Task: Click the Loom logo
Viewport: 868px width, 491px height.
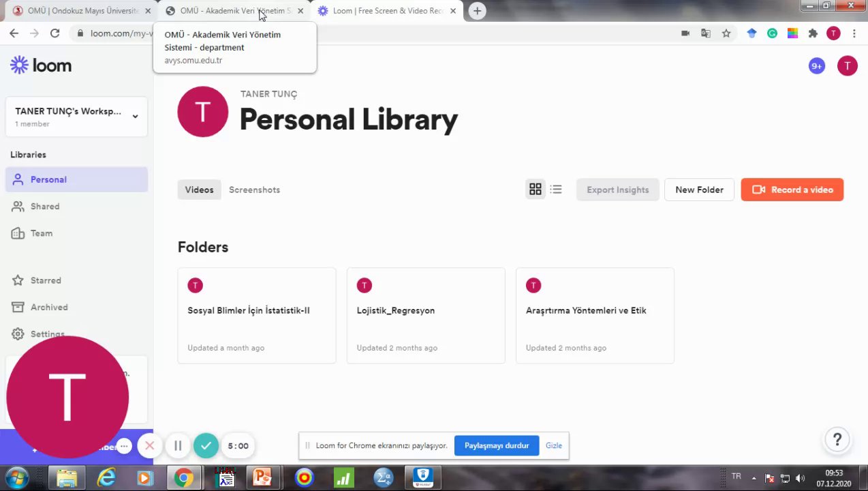Action: click(41, 65)
